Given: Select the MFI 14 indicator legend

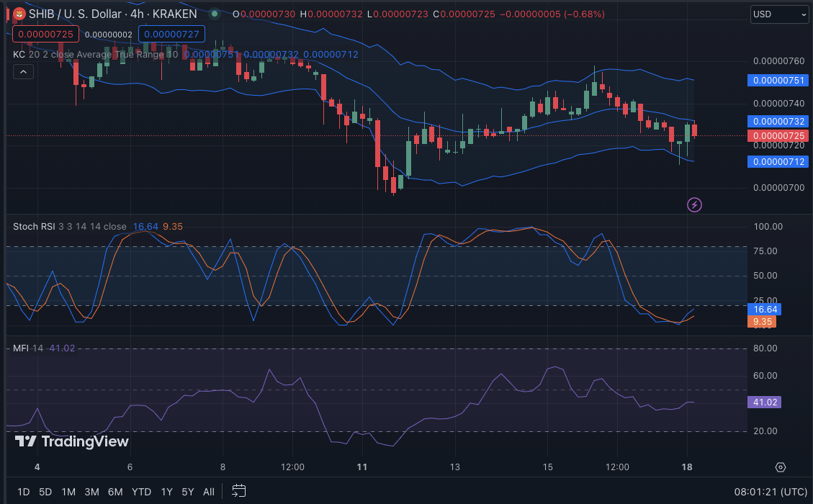Looking at the screenshot, I should [28, 348].
